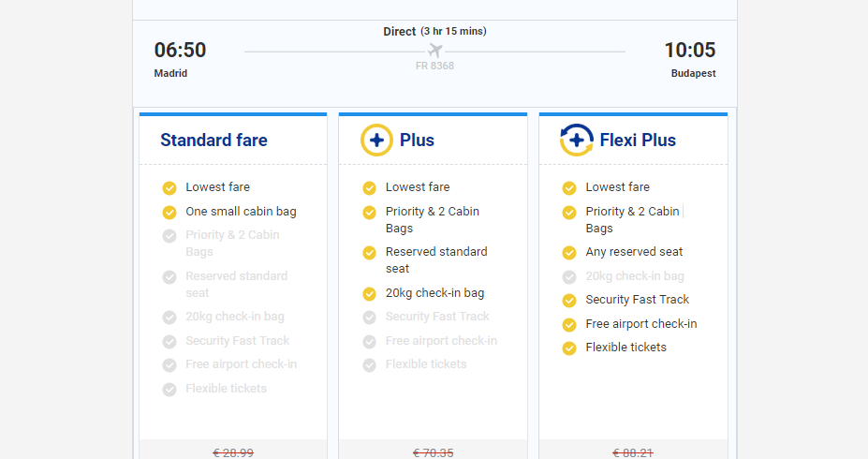The height and width of the screenshot is (459, 868).
Task: Click Free airport check-in in Flexi Plus
Action: 641,324
